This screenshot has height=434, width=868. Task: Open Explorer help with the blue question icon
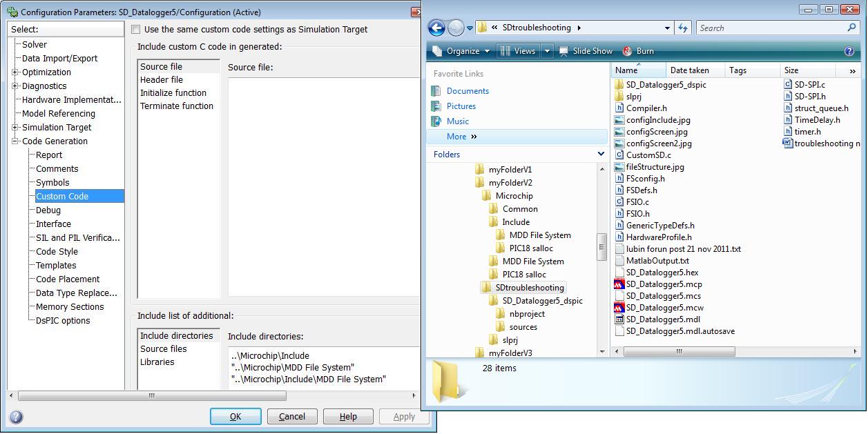(849, 51)
